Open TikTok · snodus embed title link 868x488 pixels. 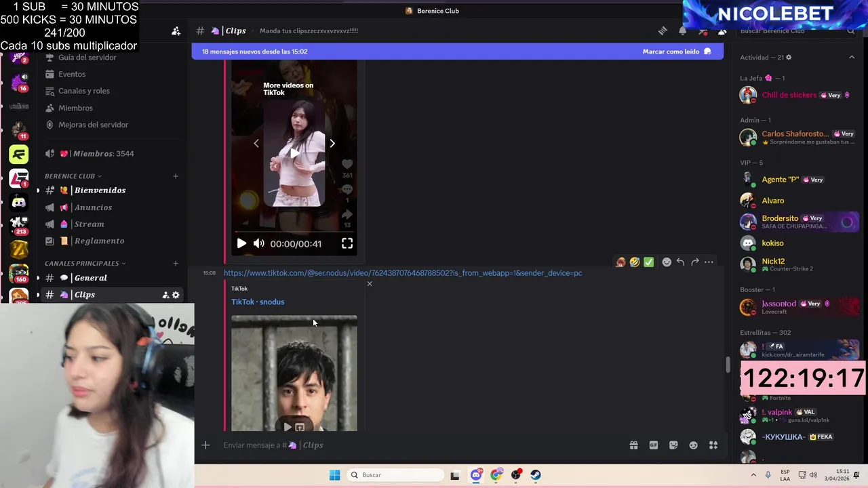[258, 302]
